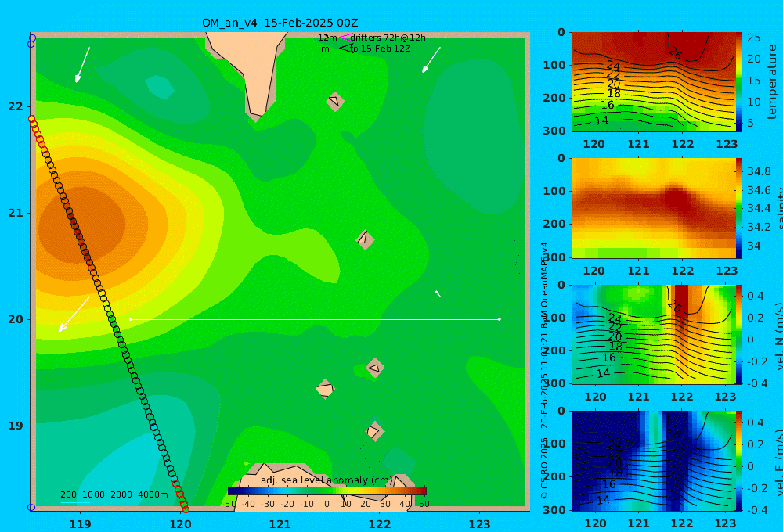
Task: Click the last red circle ending the track near 120E
Action: pyautogui.click(x=186, y=509)
